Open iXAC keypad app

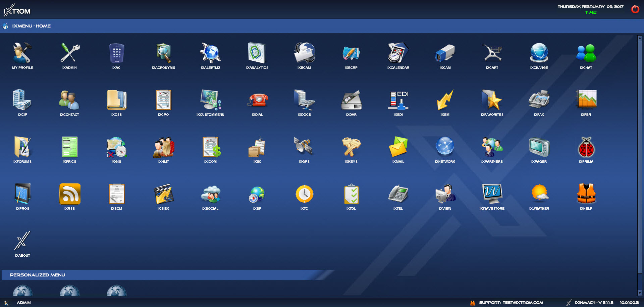[x=116, y=53]
